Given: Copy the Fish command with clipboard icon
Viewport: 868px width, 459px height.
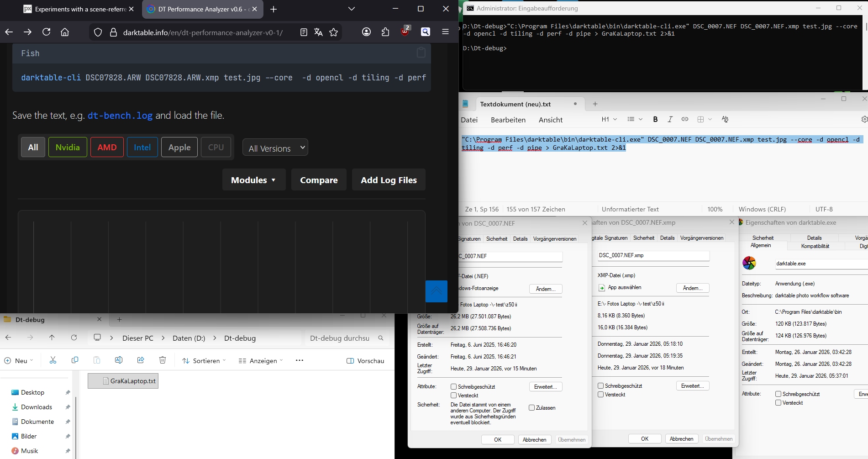Looking at the screenshot, I should point(421,53).
